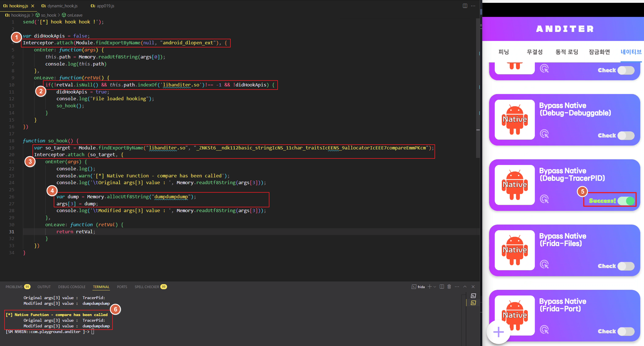Open the DEBUG CONSOLE tab
Viewport: 644px width, 346px height.
[x=72, y=287]
